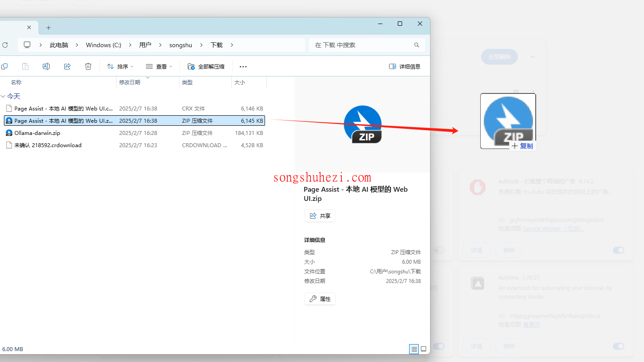Expand the chevron after 下载 in the breadcrumb
This screenshot has height=362, width=644.
(232, 45)
